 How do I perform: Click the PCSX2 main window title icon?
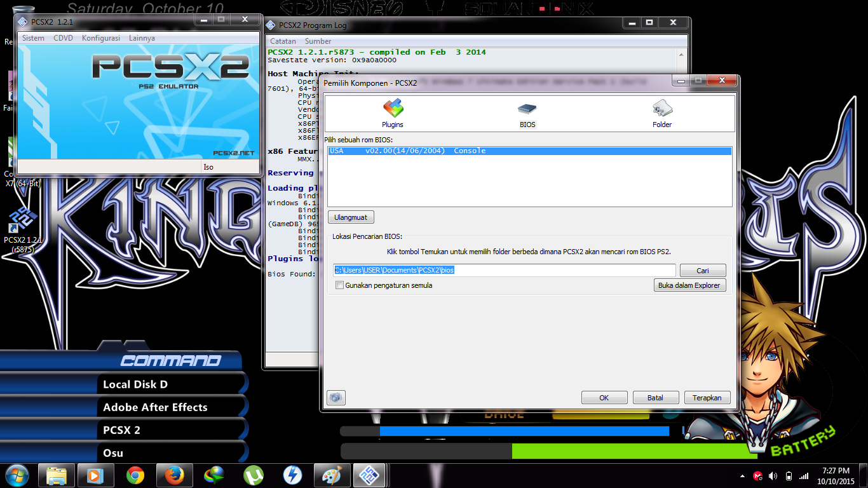pos(23,22)
